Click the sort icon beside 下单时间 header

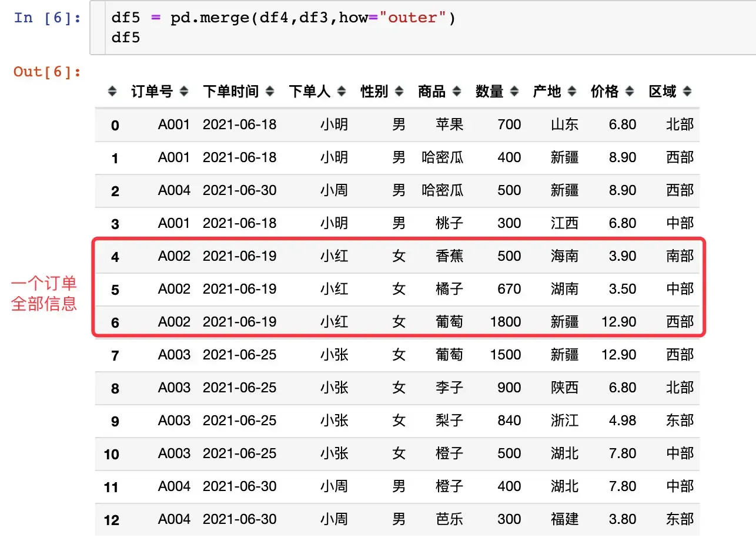(x=270, y=91)
